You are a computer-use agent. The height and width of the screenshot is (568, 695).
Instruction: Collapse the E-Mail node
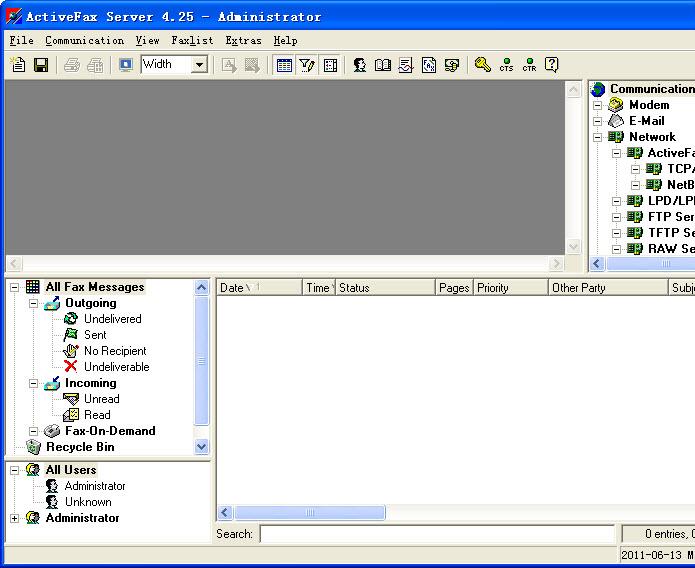coord(597,121)
